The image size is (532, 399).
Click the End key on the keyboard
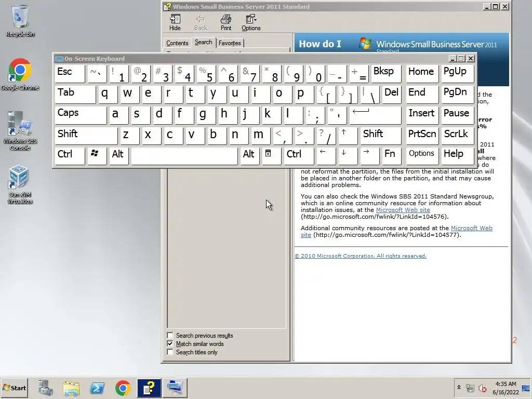point(422,95)
